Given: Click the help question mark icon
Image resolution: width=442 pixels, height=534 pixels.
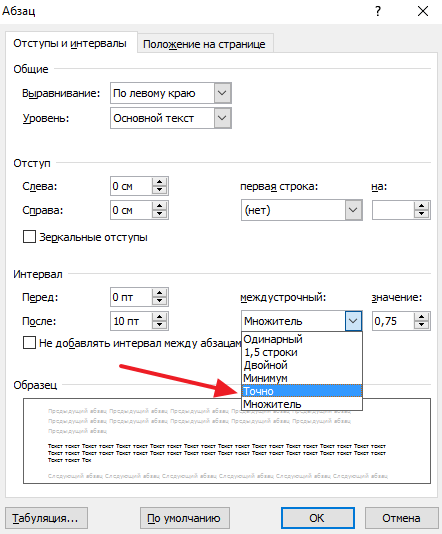Looking at the screenshot, I should 378,11.
